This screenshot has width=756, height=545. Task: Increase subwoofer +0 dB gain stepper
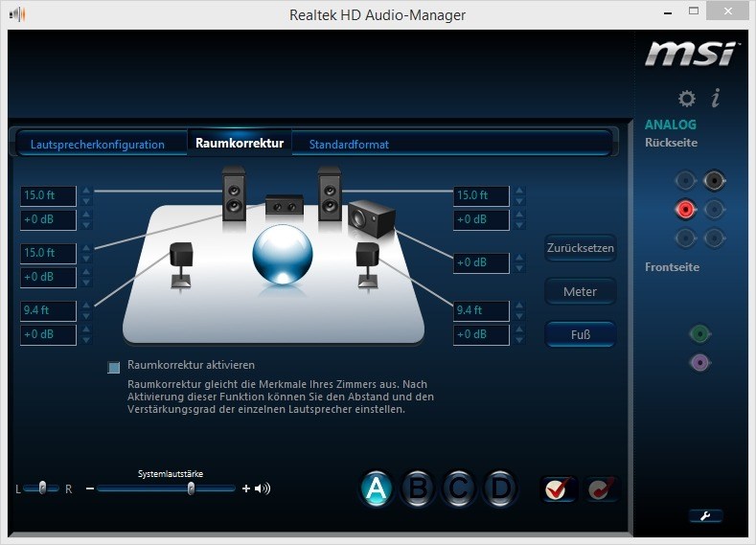coord(519,258)
